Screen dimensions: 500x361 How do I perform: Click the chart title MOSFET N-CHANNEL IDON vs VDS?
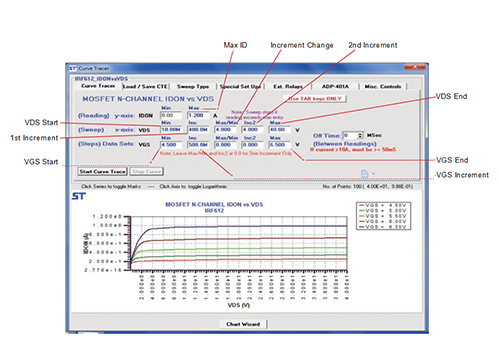coord(214,204)
